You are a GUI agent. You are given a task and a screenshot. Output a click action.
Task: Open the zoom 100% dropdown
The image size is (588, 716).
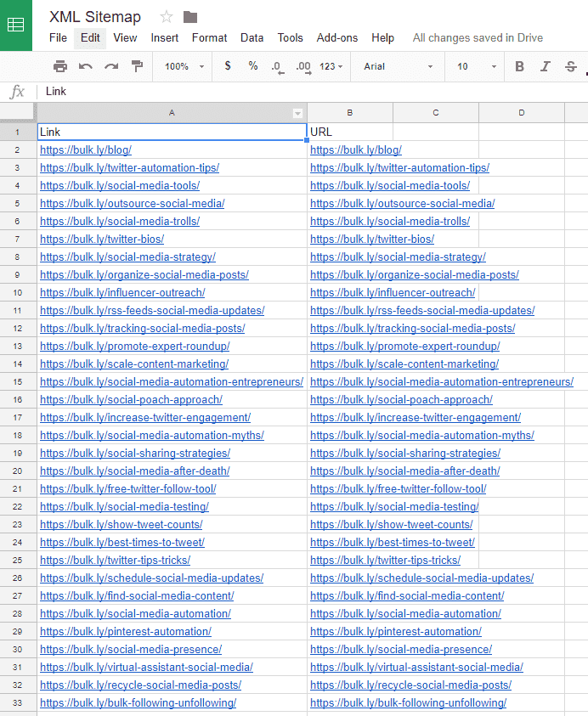(184, 66)
